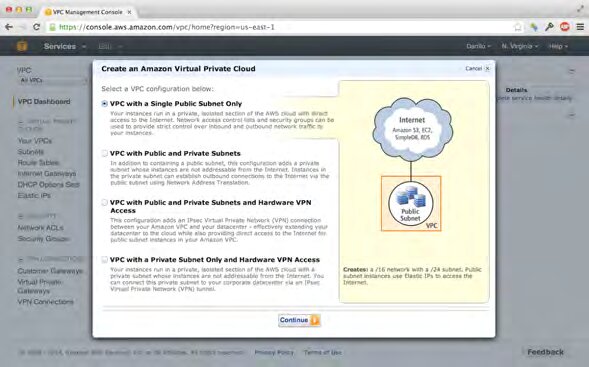Open Elastic IPs in the sidebar
589x367 pixels.
34,195
